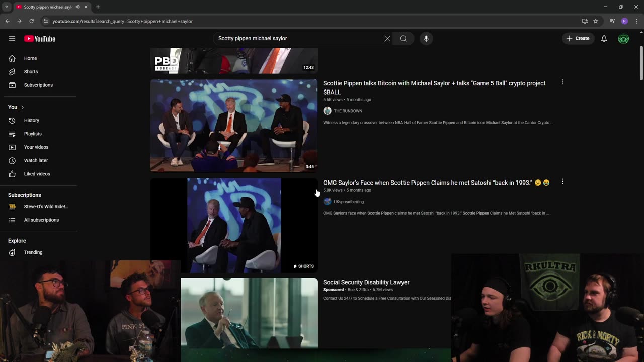Image resolution: width=644 pixels, height=362 pixels.
Task: Open options menu for Scottie Pippen Bitcoin video
Action: click(x=562, y=82)
